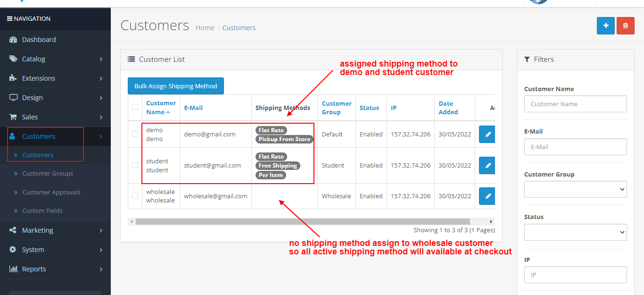Check the select-all checkbox in the table header
644x295 pixels.
[x=135, y=108]
